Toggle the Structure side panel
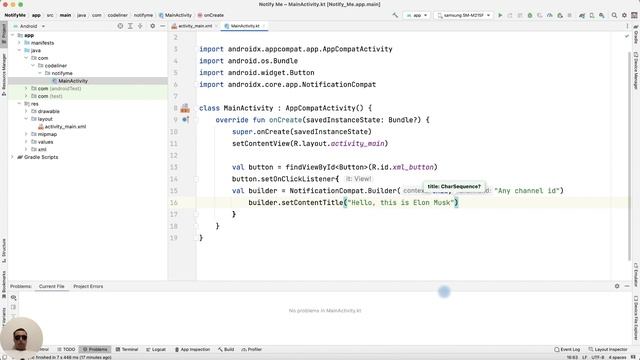 coord(4,250)
